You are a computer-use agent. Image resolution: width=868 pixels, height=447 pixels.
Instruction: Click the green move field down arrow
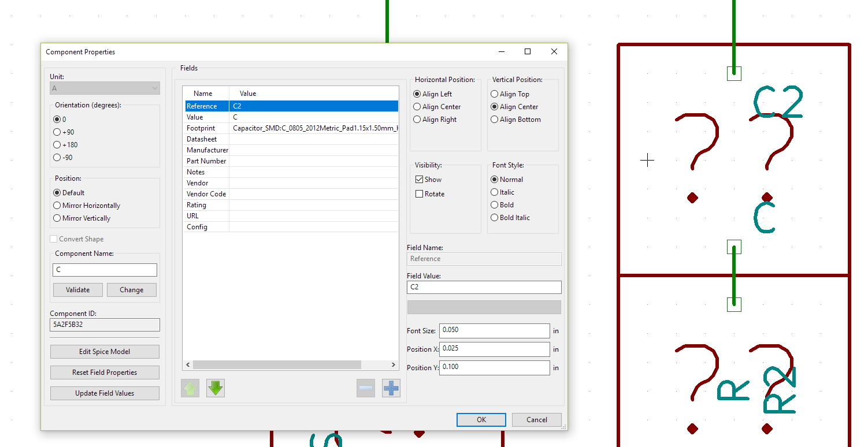tap(216, 388)
